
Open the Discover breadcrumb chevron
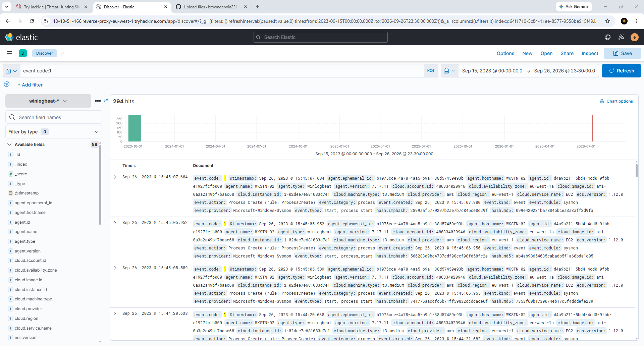tap(62, 53)
